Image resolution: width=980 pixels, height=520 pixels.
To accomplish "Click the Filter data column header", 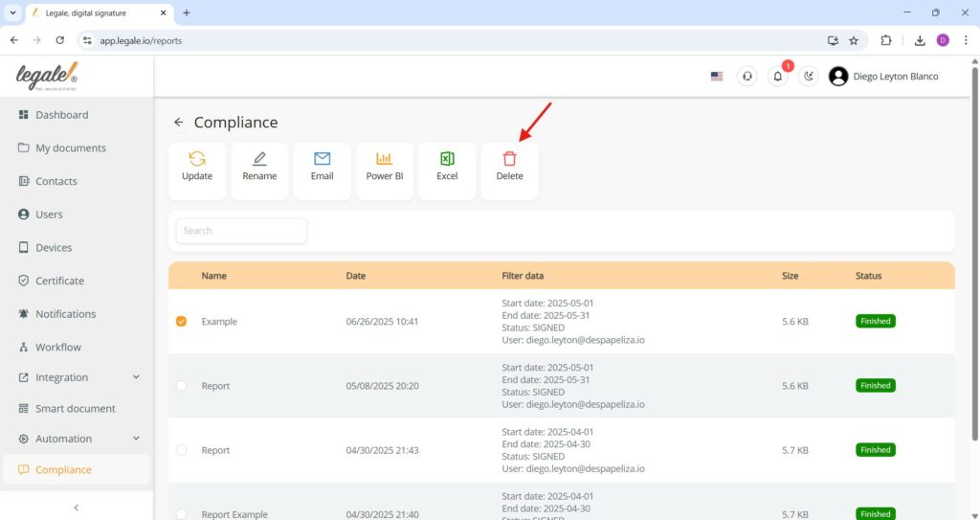I will click(x=523, y=276).
